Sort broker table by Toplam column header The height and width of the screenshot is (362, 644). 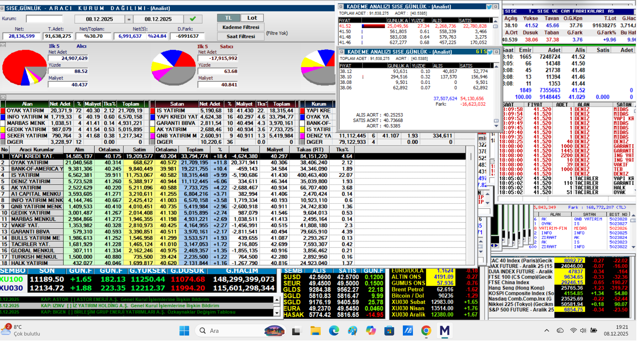pyautogui.click(x=195, y=149)
